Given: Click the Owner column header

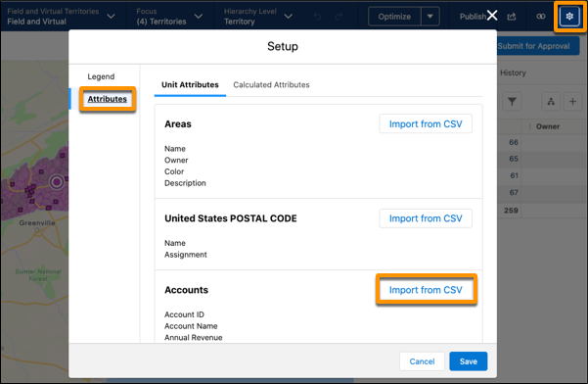Looking at the screenshot, I should coord(548,126).
